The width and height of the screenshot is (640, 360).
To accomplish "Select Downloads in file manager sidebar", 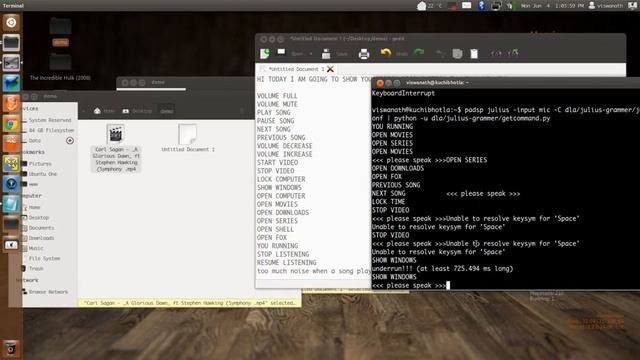I will click(x=41, y=238).
